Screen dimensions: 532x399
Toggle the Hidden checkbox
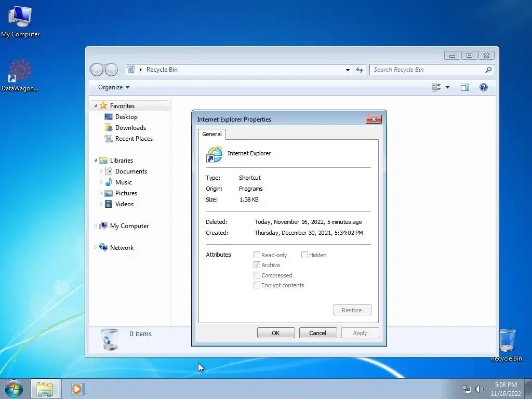(x=304, y=255)
